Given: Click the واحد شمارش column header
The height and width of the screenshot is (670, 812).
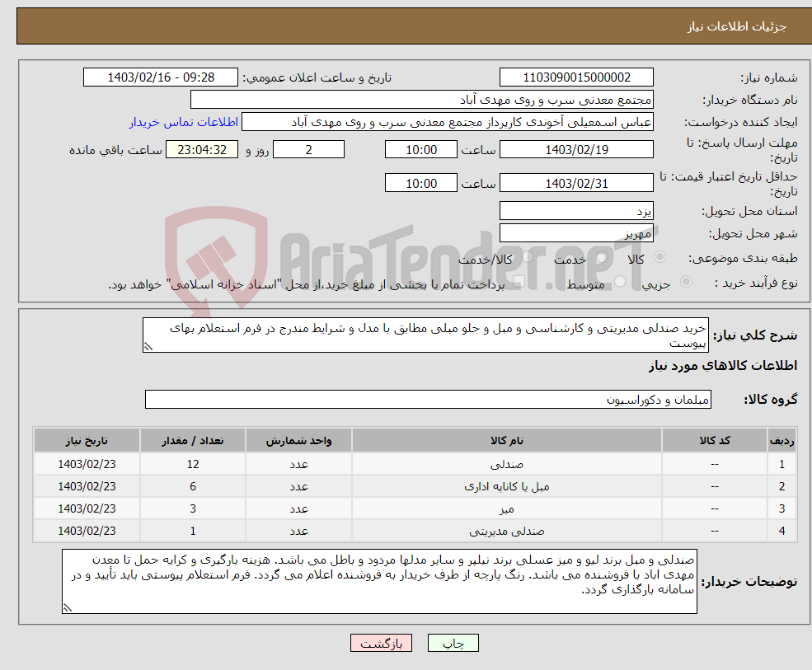Looking at the screenshot, I should coord(298,441).
